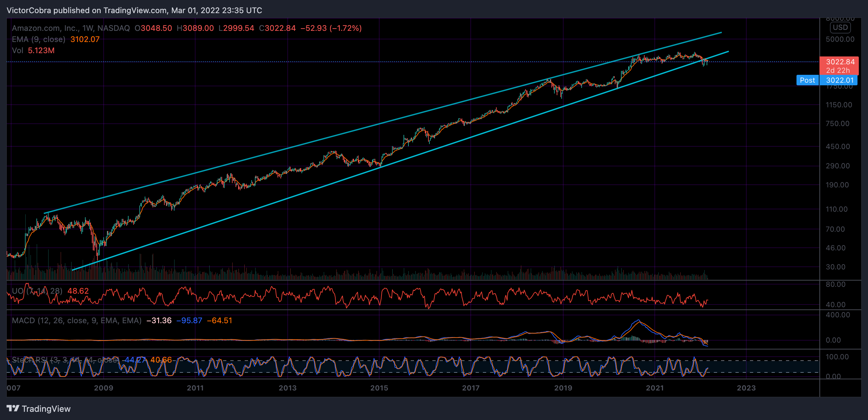Click the 2023 label on time axis
868x420 pixels.
tap(746, 388)
